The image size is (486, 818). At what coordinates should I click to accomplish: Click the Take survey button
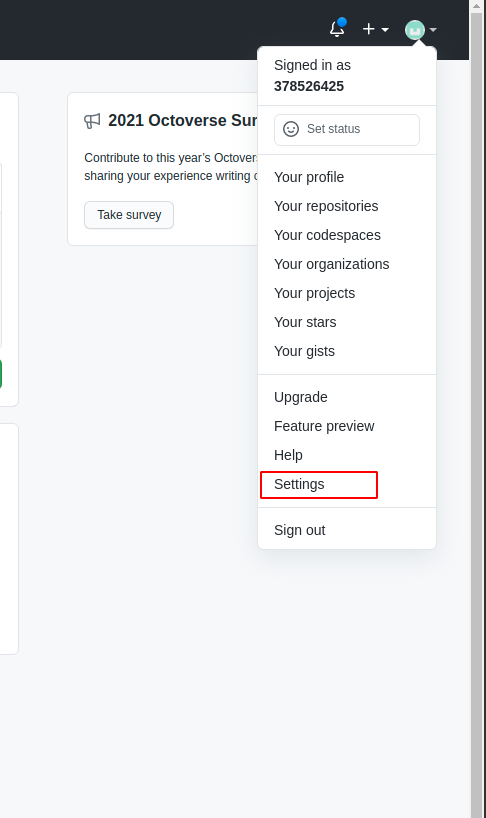click(x=129, y=215)
